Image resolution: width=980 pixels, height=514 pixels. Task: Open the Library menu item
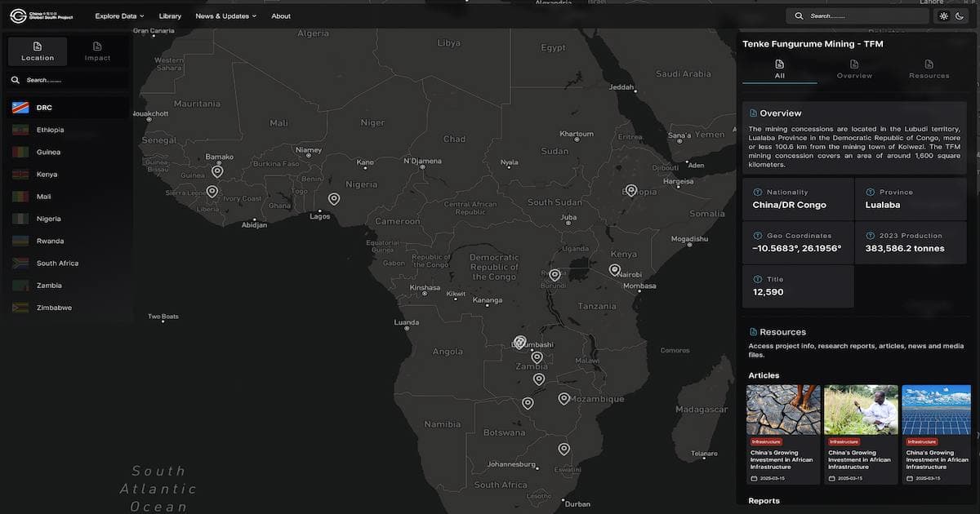pyautogui.click(x=170, y=16)
